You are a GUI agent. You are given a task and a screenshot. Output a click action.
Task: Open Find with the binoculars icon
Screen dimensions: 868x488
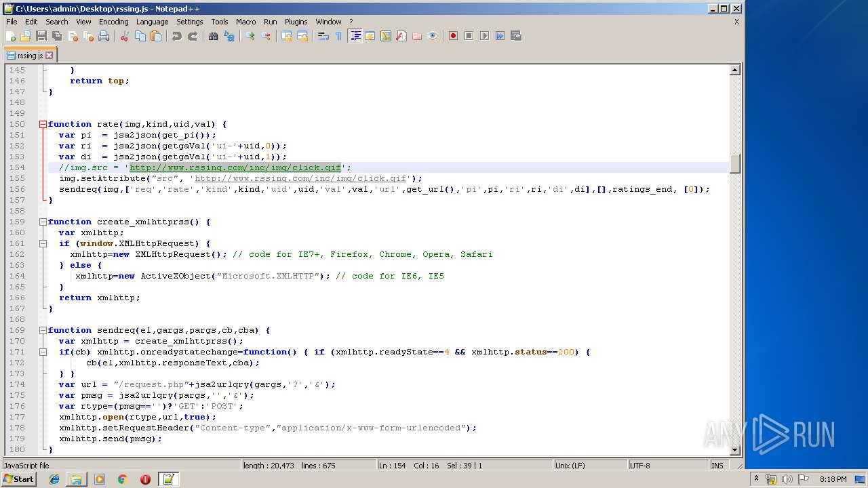point(214,36)
